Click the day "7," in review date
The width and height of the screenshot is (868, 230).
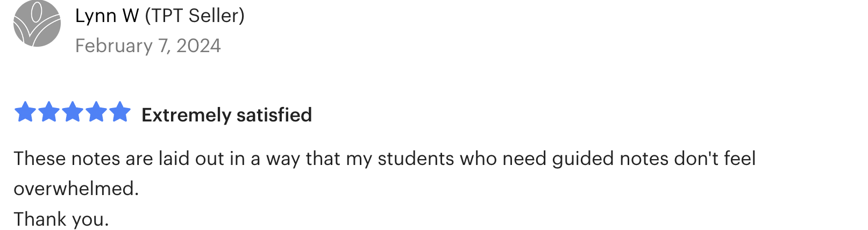tap(165, 46)
